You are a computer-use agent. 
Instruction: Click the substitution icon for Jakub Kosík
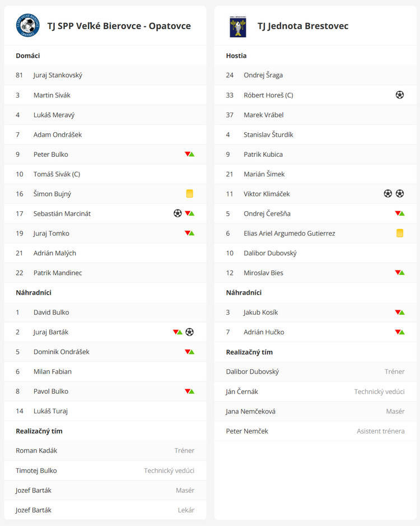click(x=399, y=313)
